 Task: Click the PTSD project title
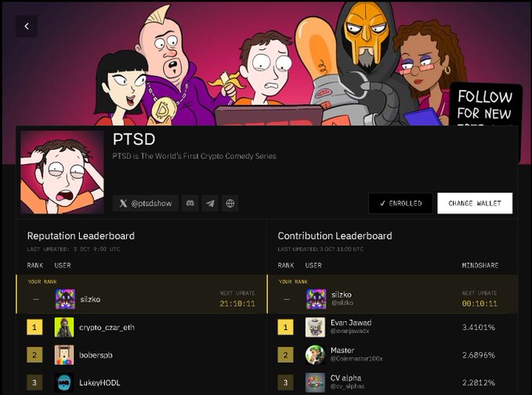tap(134, 140)
